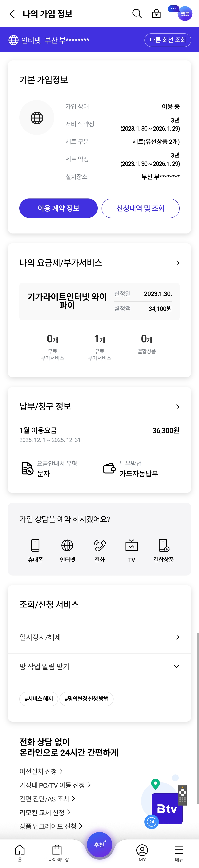Expand 망 작업 알림 받기 section
Image resolution: width=199 pixels, height=868 pixels.
[x=177, y=666]
